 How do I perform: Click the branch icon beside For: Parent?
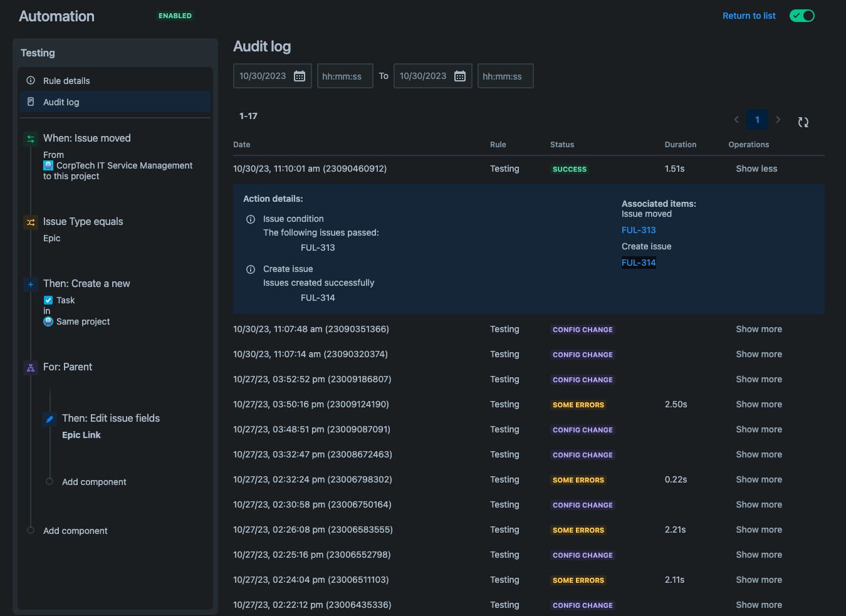[x=31, y=367]
